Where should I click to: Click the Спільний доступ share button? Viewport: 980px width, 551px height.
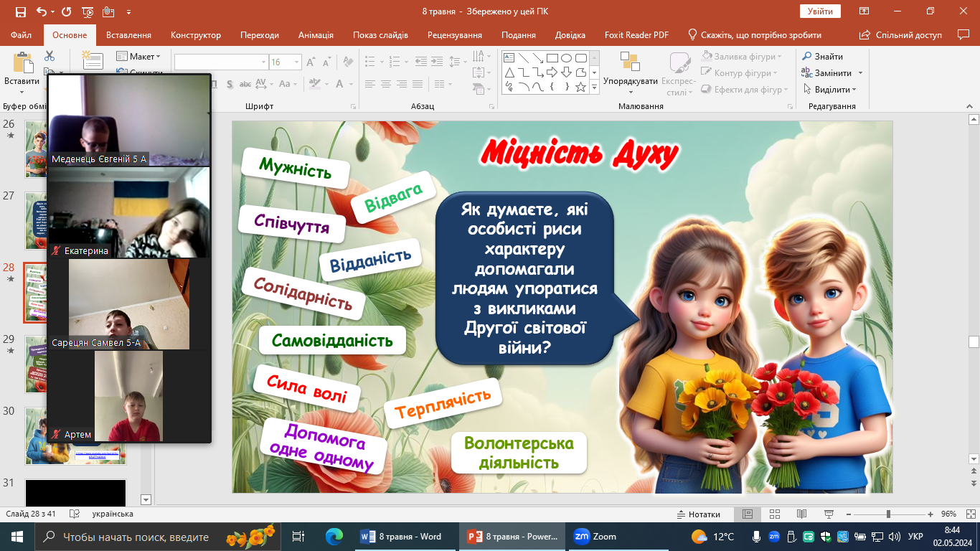click(901, 35)
